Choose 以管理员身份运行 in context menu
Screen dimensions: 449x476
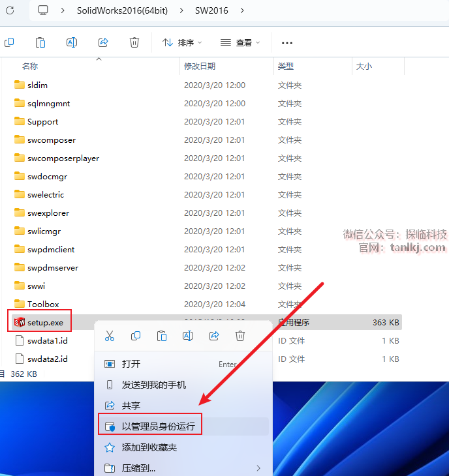pos(184,426)
